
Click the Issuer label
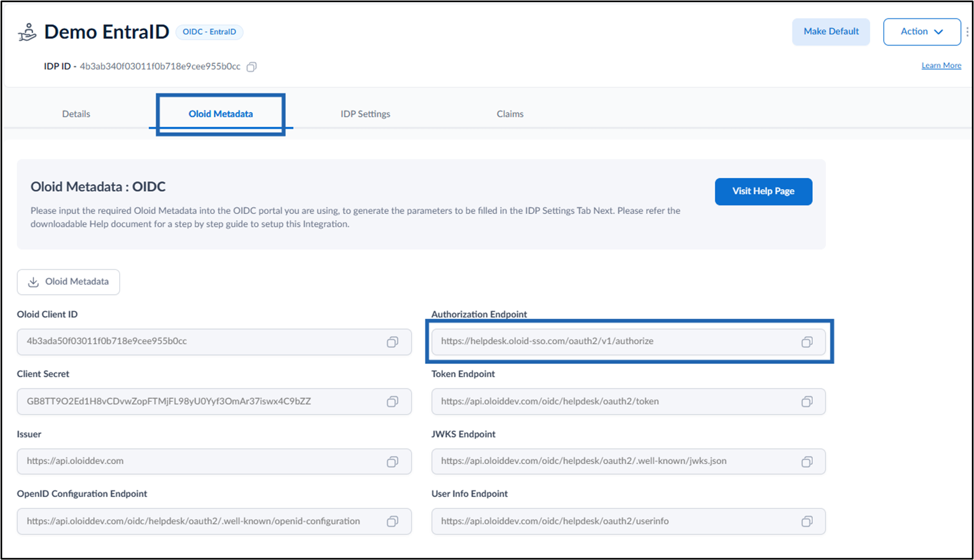(x=29, y=434)
